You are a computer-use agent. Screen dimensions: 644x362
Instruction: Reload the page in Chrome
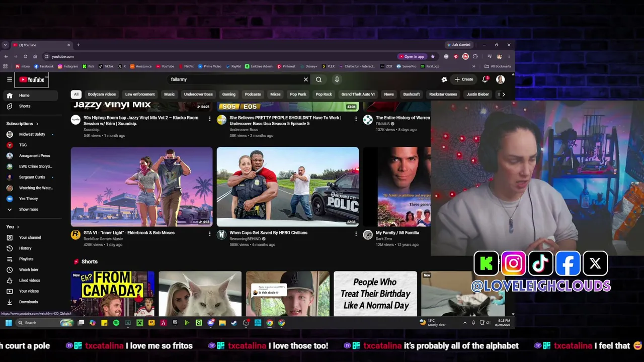tap(25, 56)
